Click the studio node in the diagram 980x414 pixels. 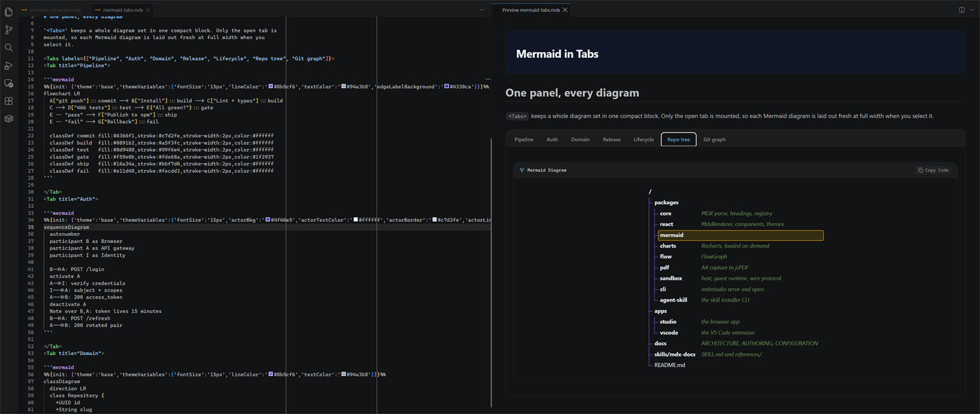pyautogui.click(x=668, y=322)
